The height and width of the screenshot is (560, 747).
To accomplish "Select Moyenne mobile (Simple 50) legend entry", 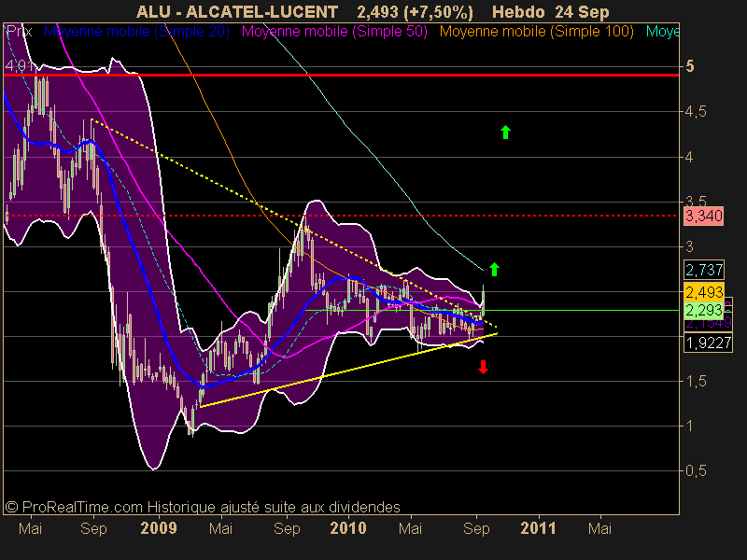I will point(334,32).
